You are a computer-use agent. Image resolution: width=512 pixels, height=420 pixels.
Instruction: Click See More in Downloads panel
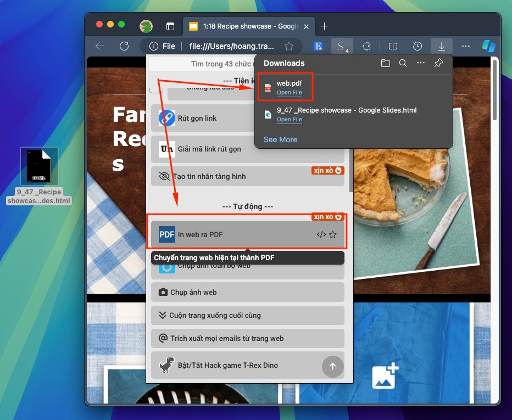coord(281,139)
